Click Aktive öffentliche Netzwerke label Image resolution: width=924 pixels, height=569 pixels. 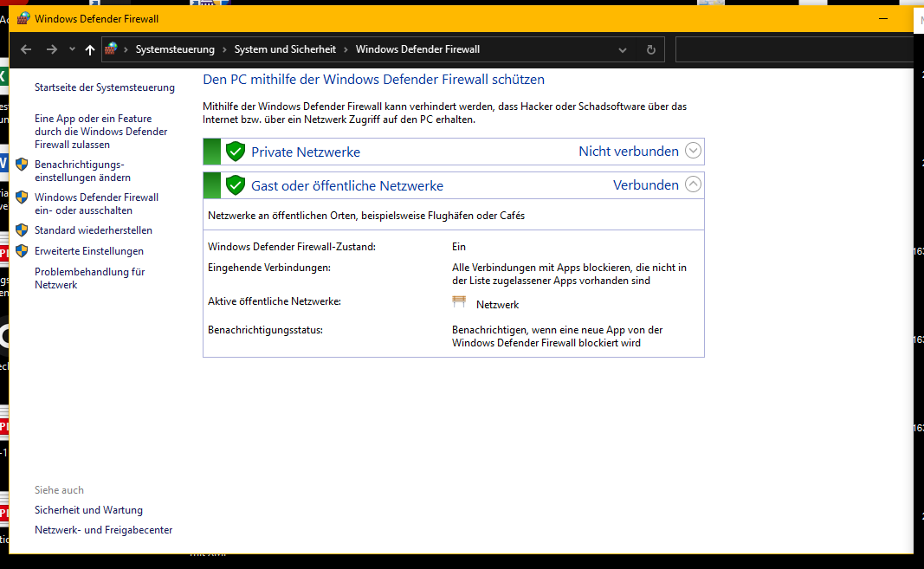[275, 301]
